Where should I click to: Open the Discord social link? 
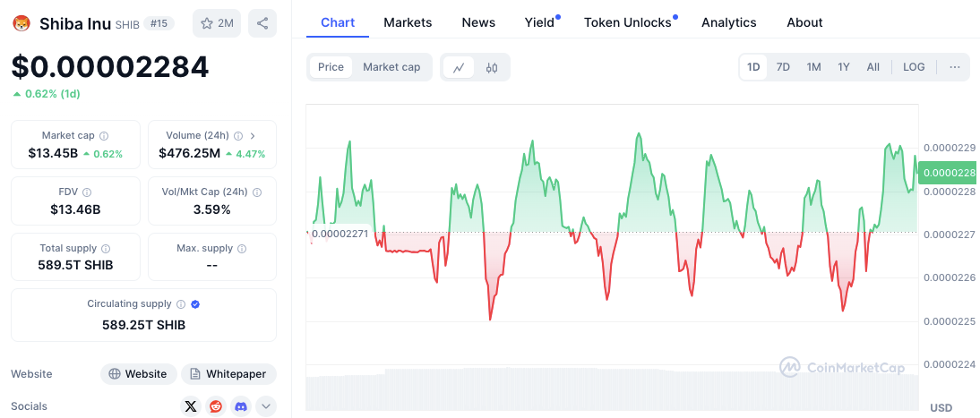241,406
